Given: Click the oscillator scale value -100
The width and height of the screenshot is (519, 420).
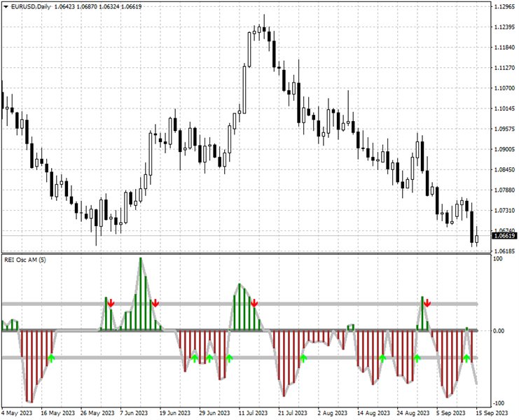Looking at the screenshot, I should click(499, 403).
